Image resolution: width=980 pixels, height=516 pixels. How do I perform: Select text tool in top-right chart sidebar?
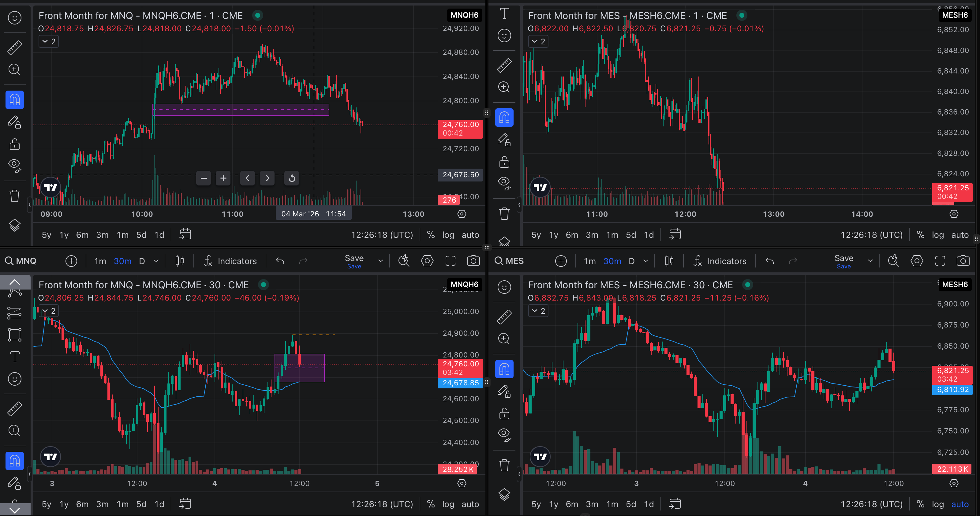click(x=504, y=14)
